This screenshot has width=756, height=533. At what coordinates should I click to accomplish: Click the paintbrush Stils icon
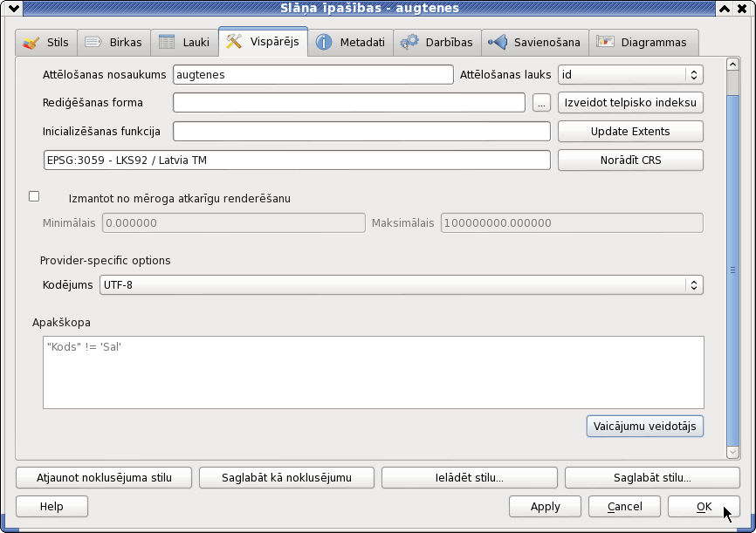point(31,43)
